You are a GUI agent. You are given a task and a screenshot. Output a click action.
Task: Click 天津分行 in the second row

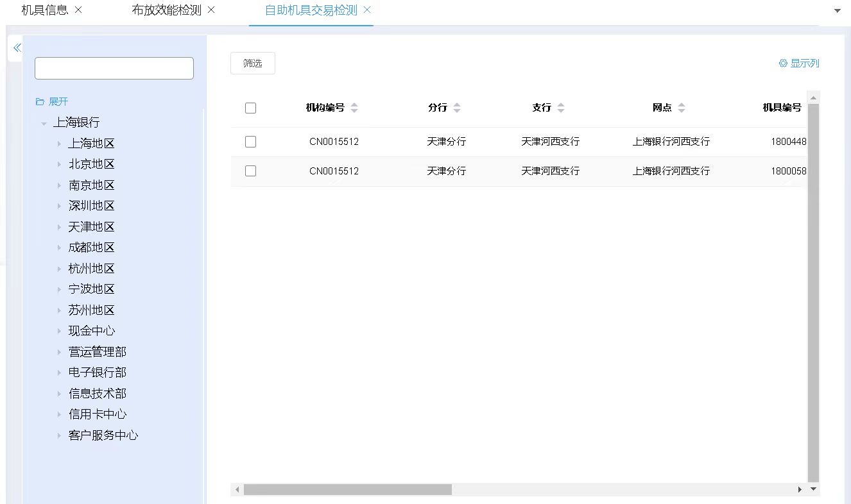[447, 171]
